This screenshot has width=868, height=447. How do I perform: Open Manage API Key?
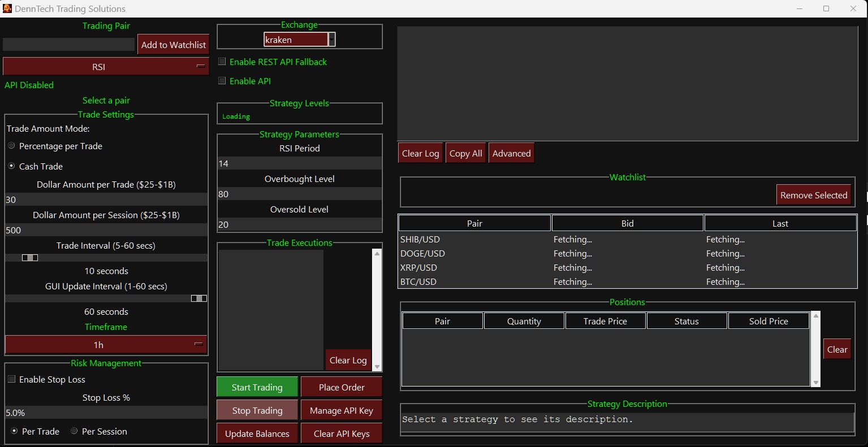[342, 410]
